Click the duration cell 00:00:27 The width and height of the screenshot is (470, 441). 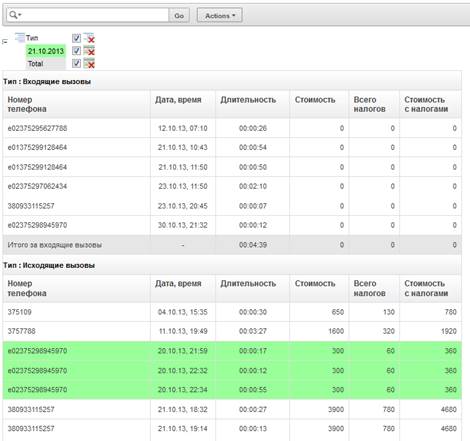[x=253, y=409]
